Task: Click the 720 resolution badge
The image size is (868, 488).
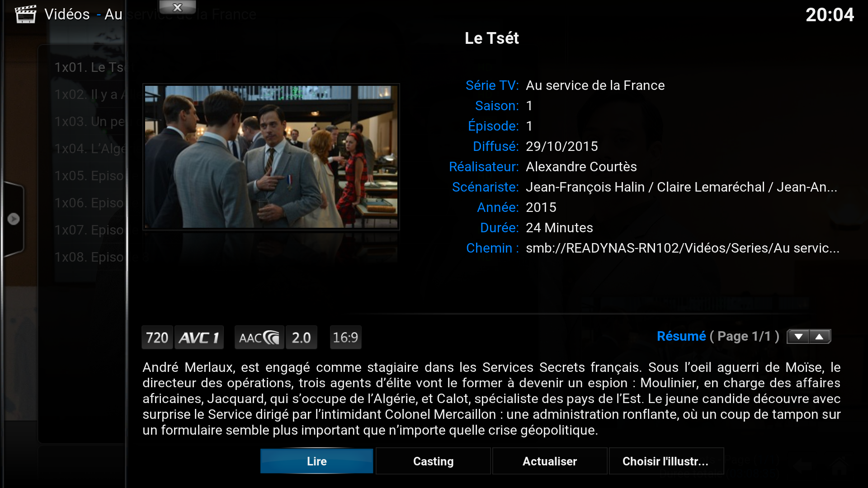Action: coord(157,338)
